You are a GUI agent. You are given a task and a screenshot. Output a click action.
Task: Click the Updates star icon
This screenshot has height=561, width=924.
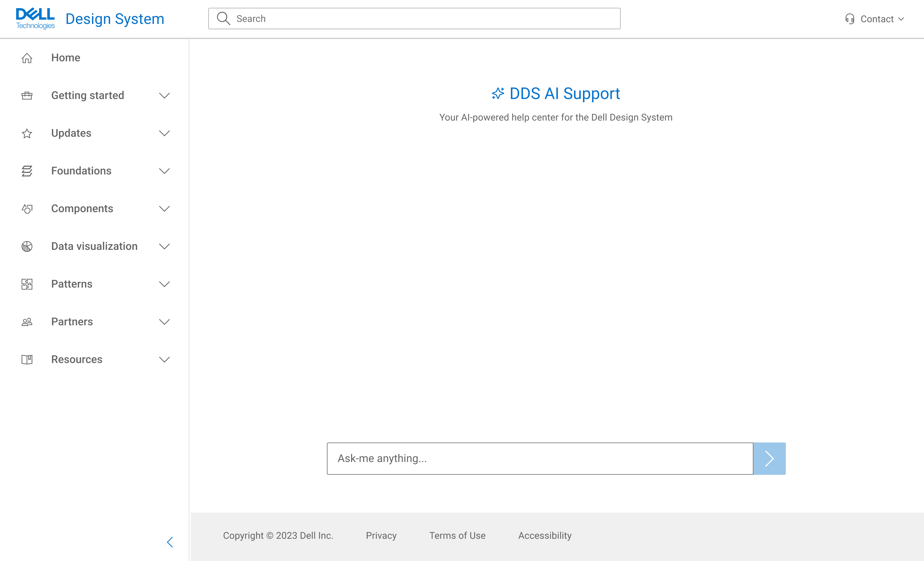(27, 133)
